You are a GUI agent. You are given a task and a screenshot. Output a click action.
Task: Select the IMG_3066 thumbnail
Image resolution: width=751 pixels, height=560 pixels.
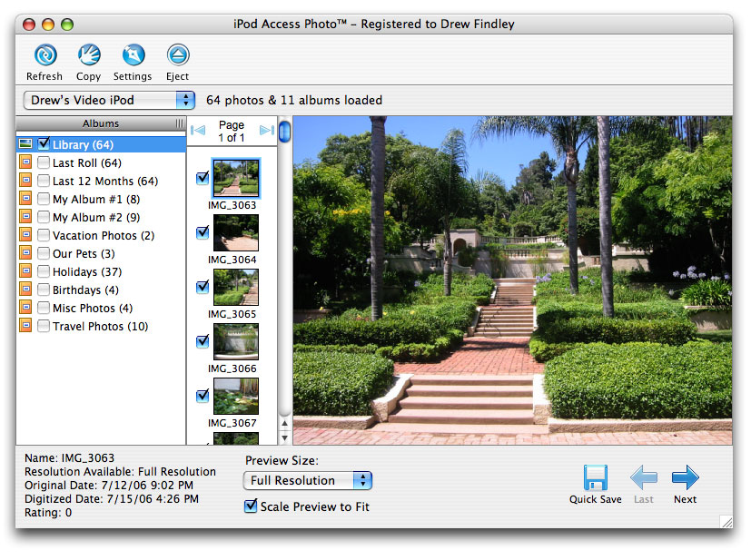point(235,342)
